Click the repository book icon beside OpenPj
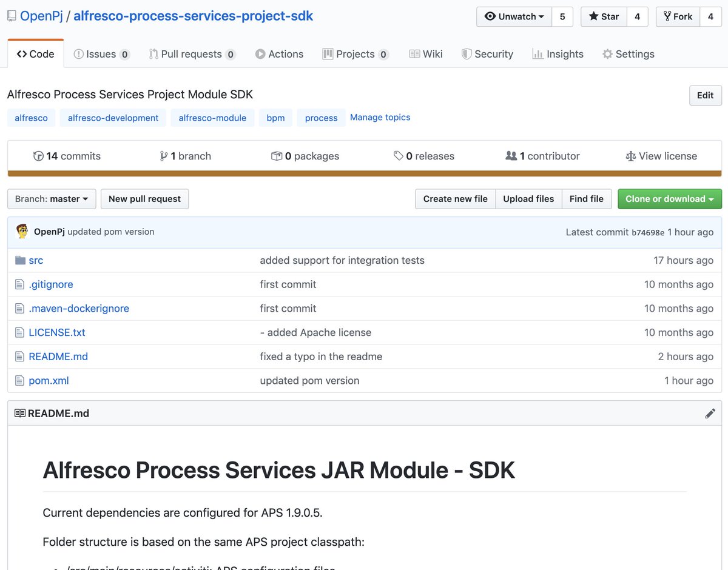This screenshot has width=728, height=570. point(12,16)
